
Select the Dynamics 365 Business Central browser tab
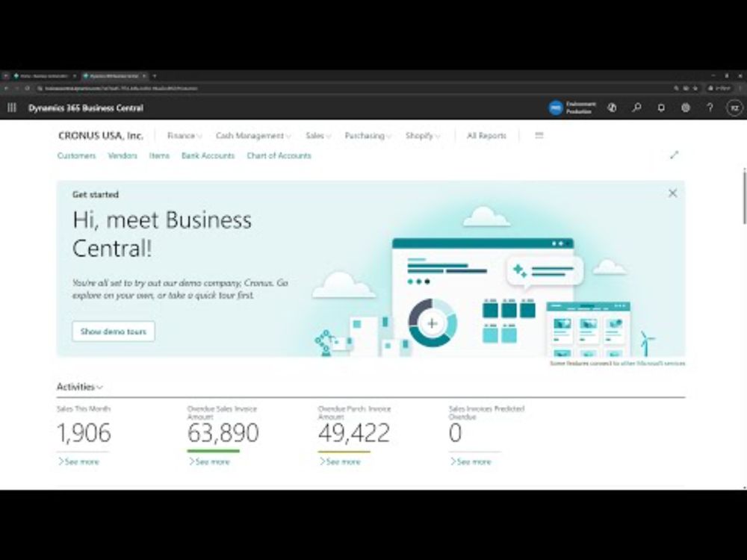(114, 75)
